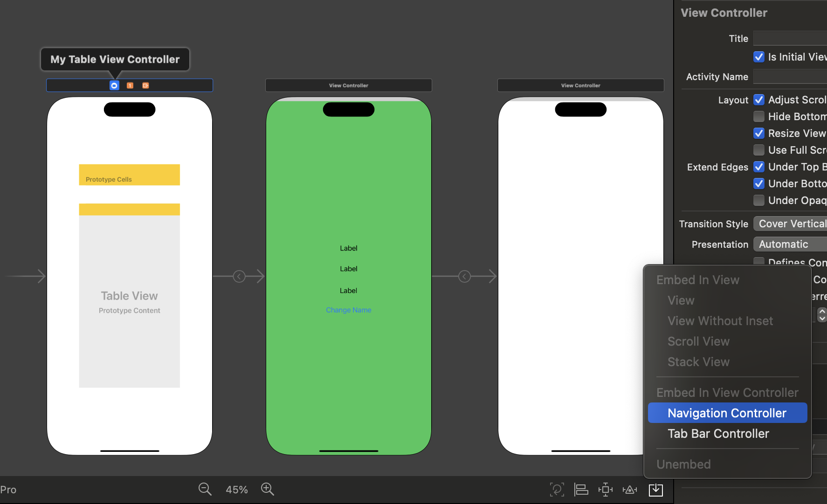Select the blue view controller icon in scene dock
This screenshot has width=827, height=504.
click(x=114, y=85)
